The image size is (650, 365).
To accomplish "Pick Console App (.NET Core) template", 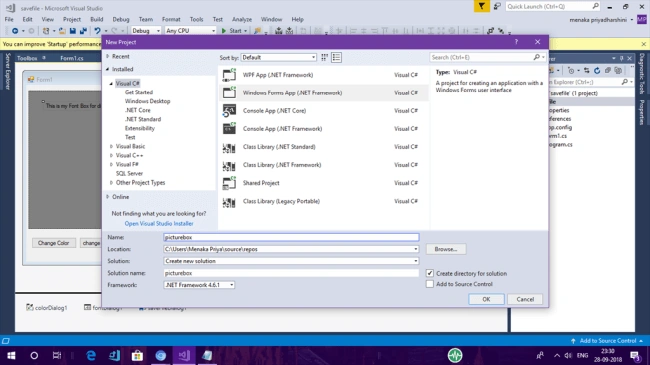I will coord(323,111).
